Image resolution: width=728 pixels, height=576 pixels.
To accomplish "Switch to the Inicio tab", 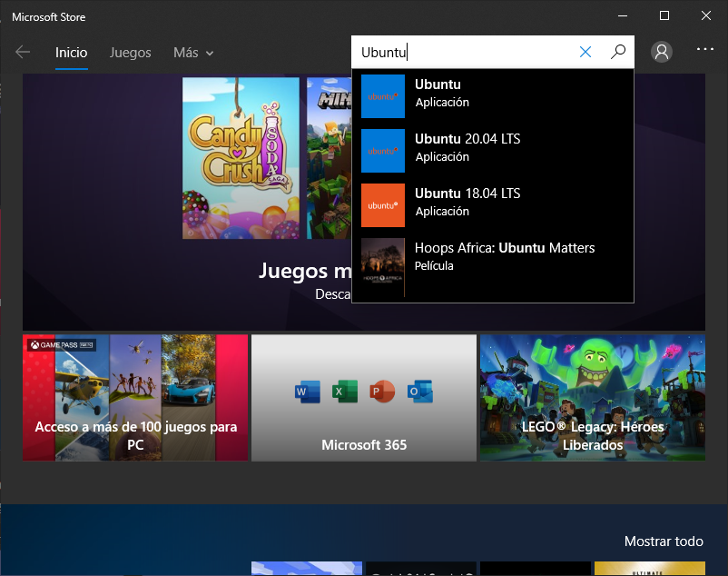I will tap(71, 53).
